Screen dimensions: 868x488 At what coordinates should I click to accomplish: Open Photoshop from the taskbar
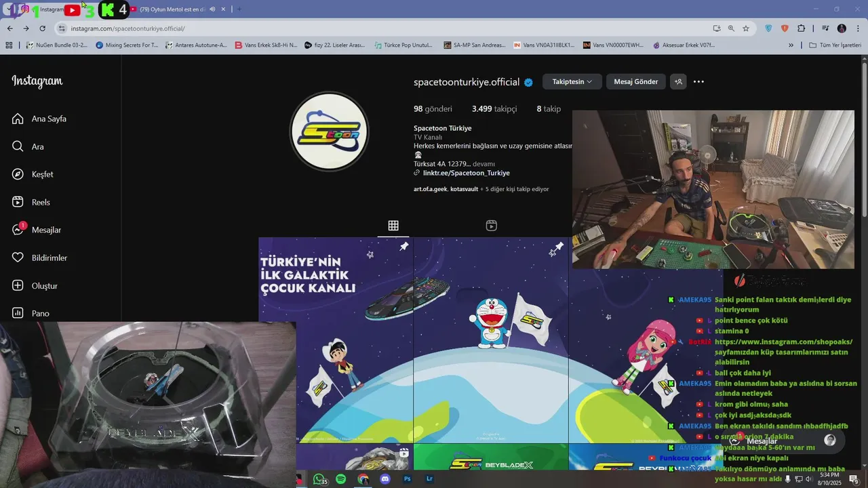pyautogui.click(x=408, y=479)
